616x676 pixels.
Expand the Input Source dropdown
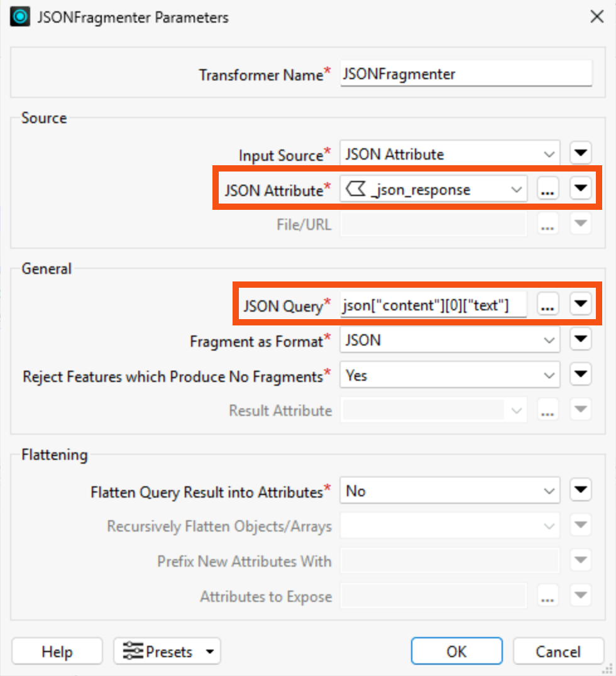pos(450,153)
